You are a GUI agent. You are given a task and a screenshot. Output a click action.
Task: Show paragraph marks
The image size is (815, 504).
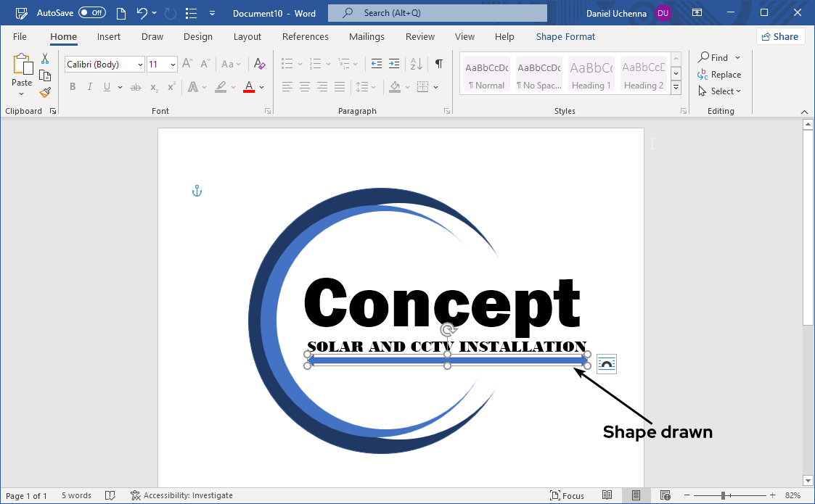click(438, 64)
